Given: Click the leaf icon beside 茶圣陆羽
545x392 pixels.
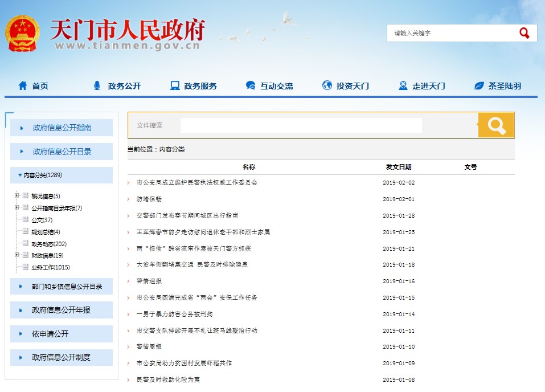Looking at the screenshot, I should coord(479,86).
